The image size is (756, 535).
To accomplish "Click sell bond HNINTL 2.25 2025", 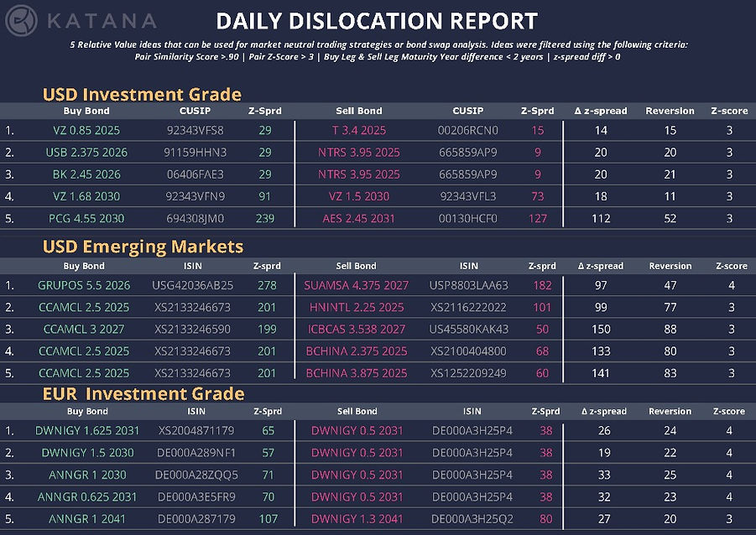I will pyautogui.click(x=357, y=307).
